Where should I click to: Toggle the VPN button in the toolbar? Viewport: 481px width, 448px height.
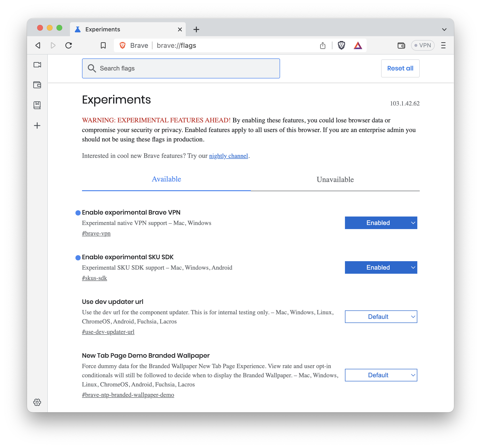tap(422, 45)
